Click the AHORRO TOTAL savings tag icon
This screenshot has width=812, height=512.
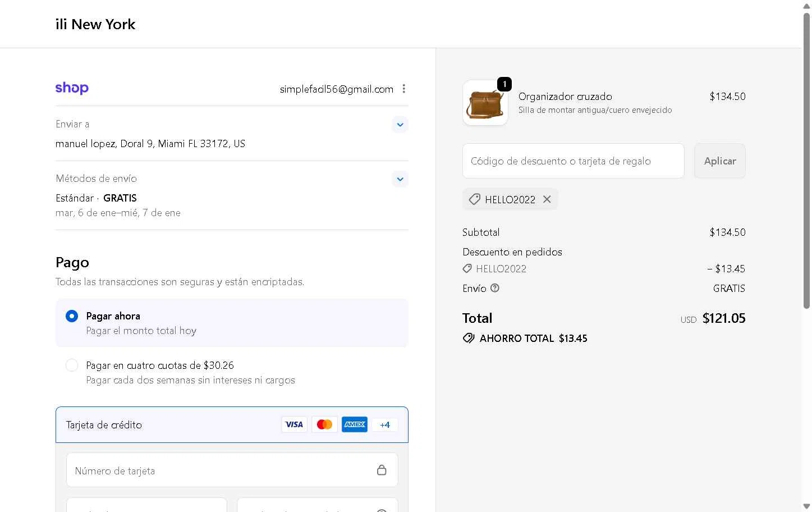click(469, 339)
